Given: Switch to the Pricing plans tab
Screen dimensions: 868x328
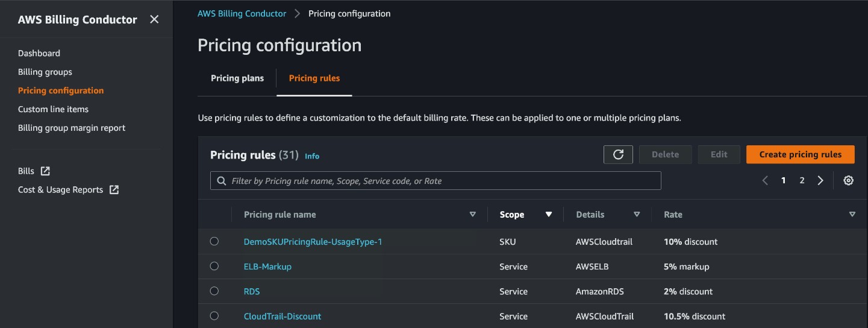Looking at the screenshot, I should (x=237, y=78).
